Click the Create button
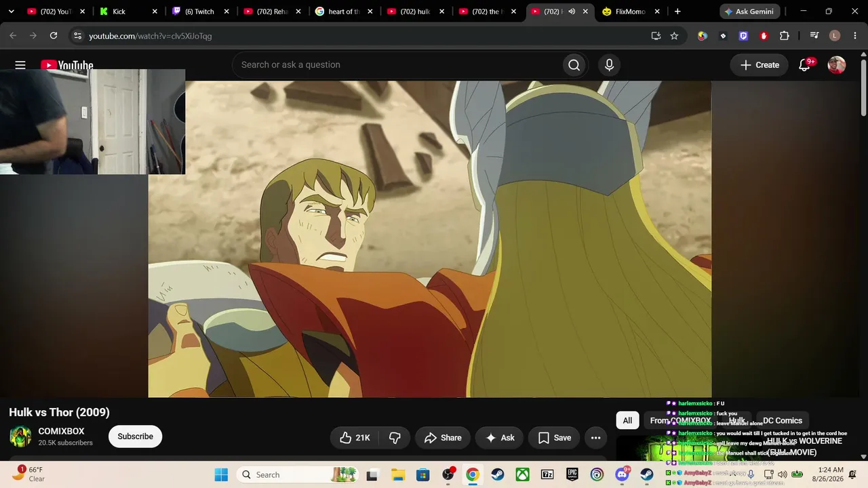 [x=759, y=65]
